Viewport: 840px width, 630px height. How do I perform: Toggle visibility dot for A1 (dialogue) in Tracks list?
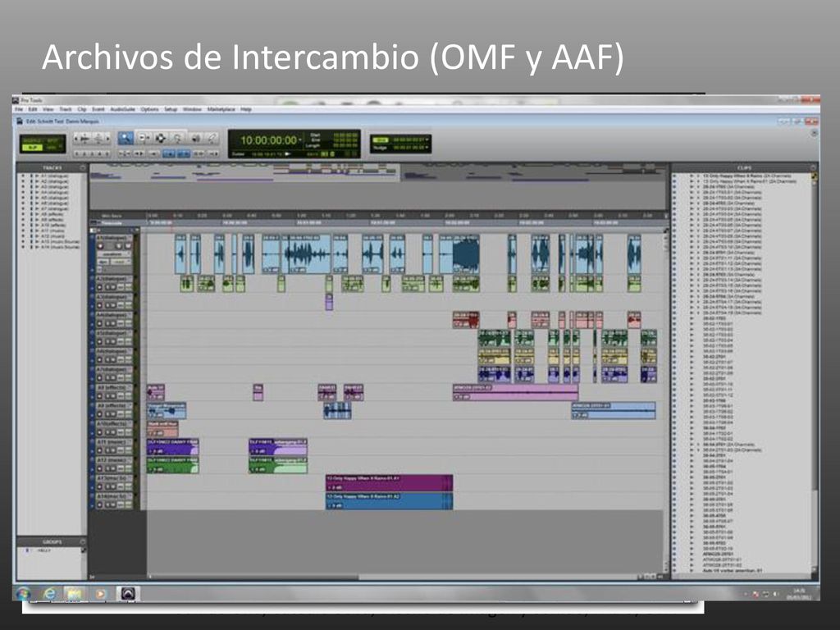tap(23, 176)
